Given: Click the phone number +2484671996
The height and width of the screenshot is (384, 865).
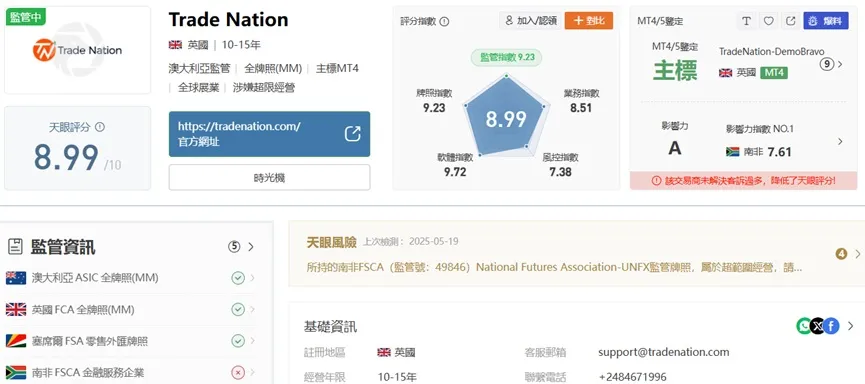Looking at the screenshot, I should (x=632, y=377).
